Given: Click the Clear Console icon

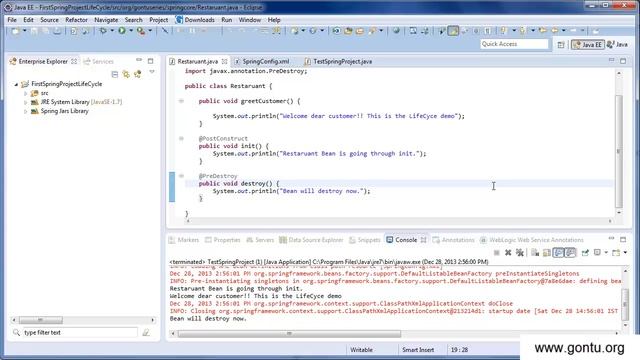Looking at the screenshot, I should click(535, 253).
